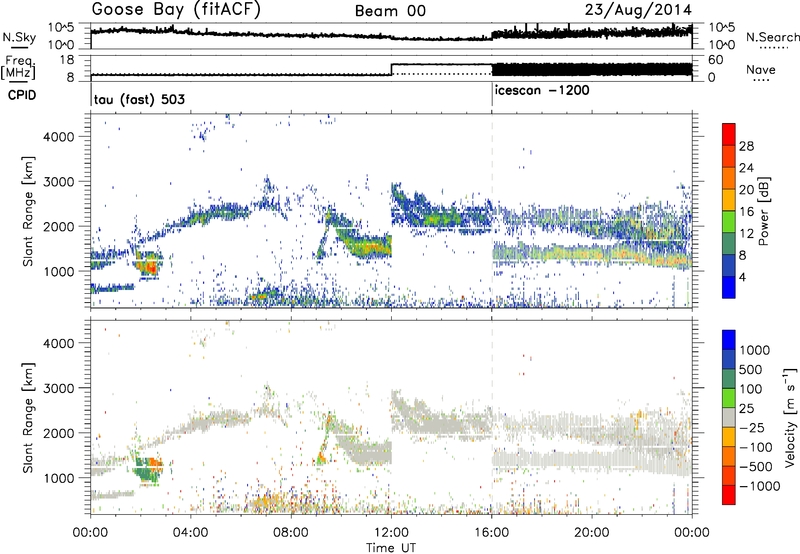The image size is (800, 554).
Task: Click the '28' tick on the Power scale
Action: click(746, 146)
